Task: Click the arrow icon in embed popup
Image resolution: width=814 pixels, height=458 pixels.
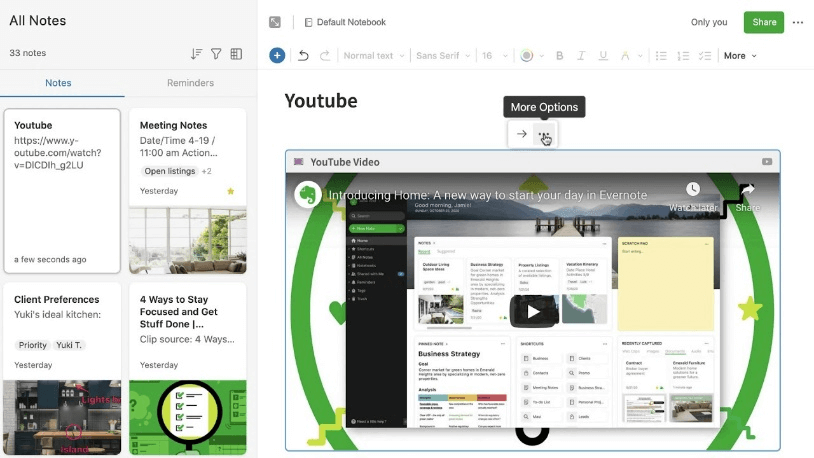Action: pos(521,134)
